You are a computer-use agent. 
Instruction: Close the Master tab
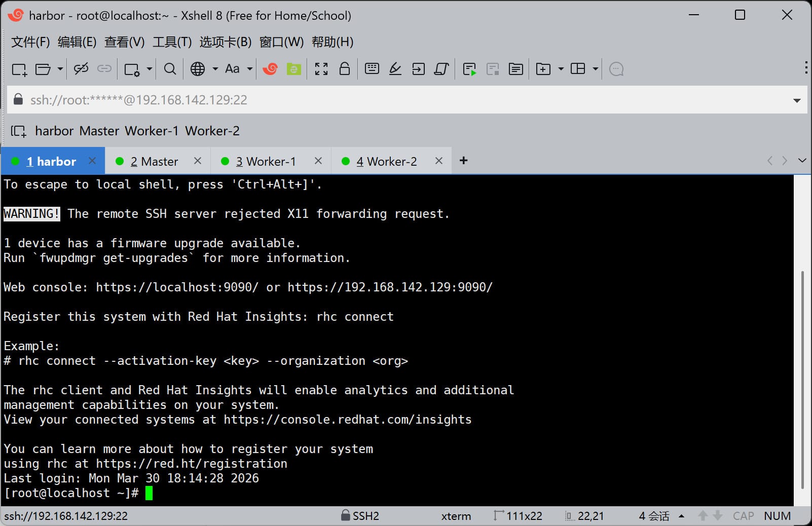(198, 161)
